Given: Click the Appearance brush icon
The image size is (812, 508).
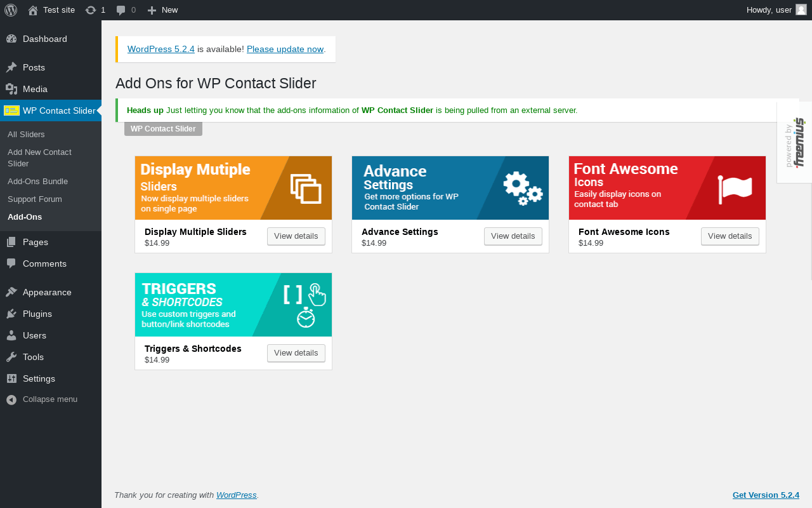Looking at the screenshot, I should [x=11, y=292].
